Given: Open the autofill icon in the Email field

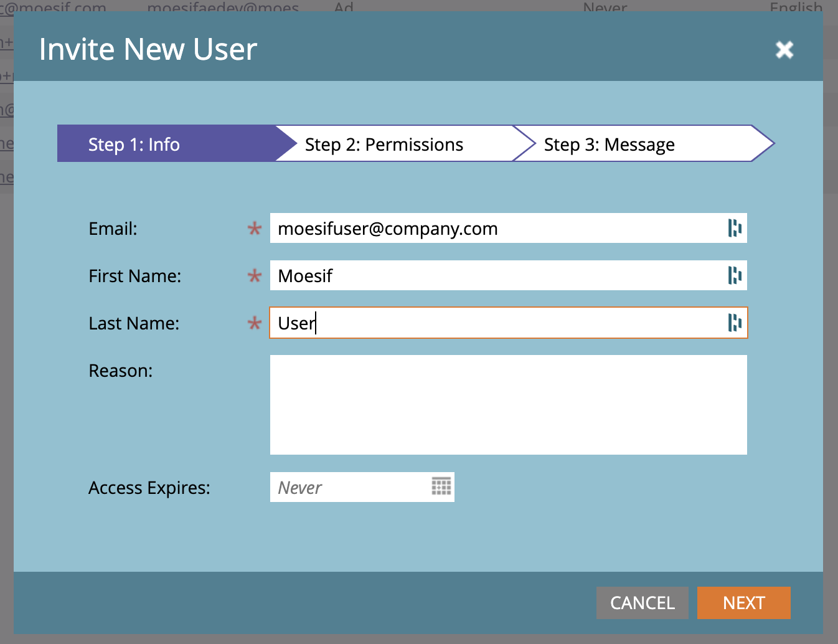Looking at the screenshot, I should pos(735,229).
